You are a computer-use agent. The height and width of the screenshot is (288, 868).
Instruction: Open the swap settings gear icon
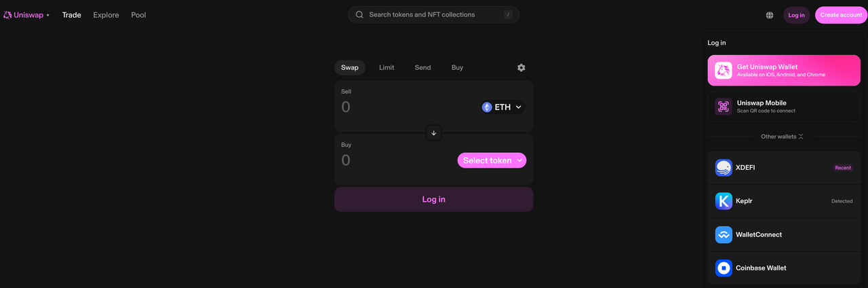click(x=521, y=68)
